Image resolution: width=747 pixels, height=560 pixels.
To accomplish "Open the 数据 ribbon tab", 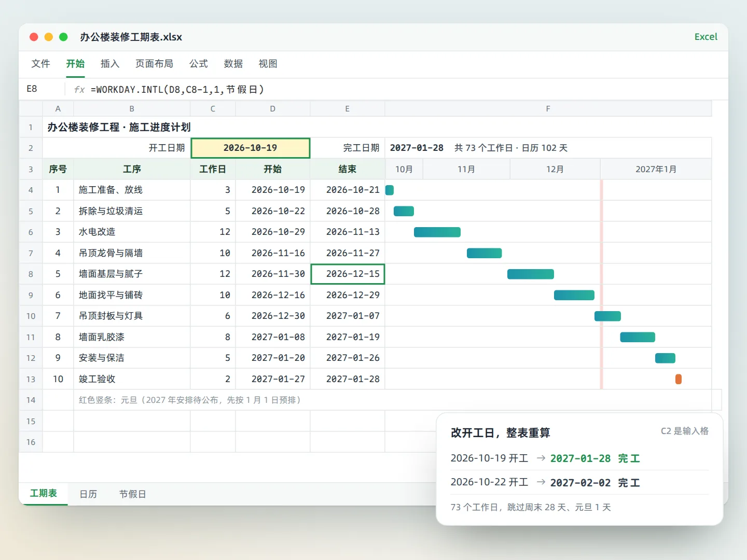I will (x=233, y=64).
